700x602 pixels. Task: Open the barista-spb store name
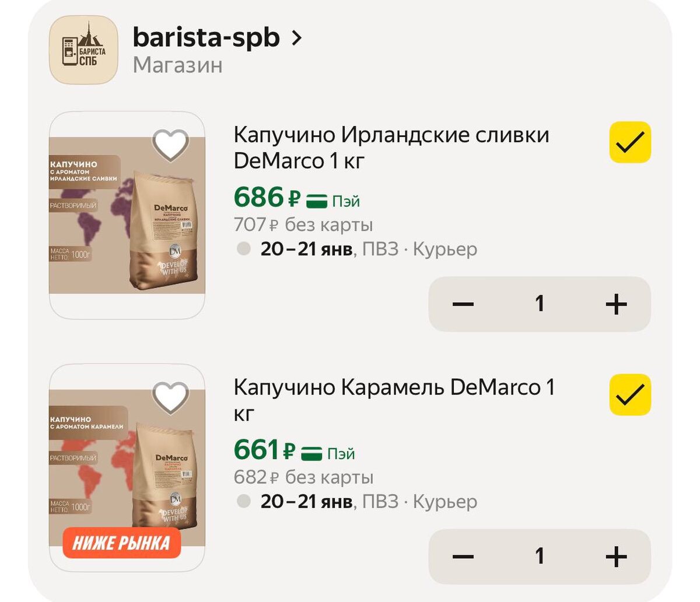206,37
